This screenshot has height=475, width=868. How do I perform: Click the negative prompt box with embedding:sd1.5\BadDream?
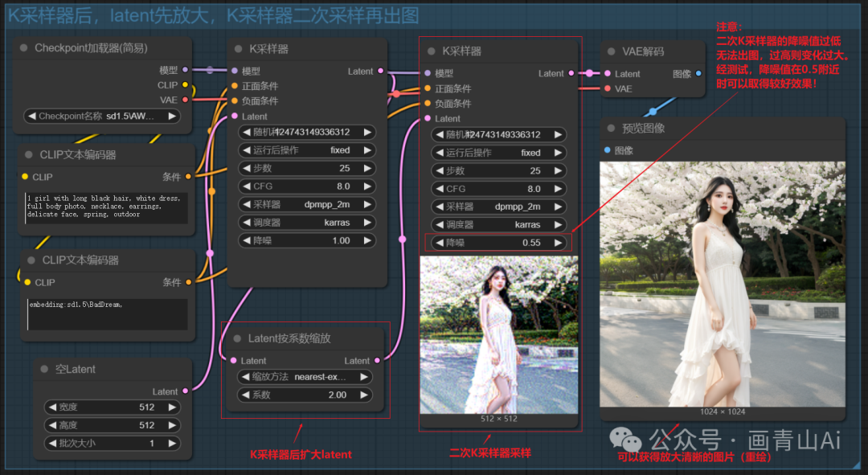108,314
